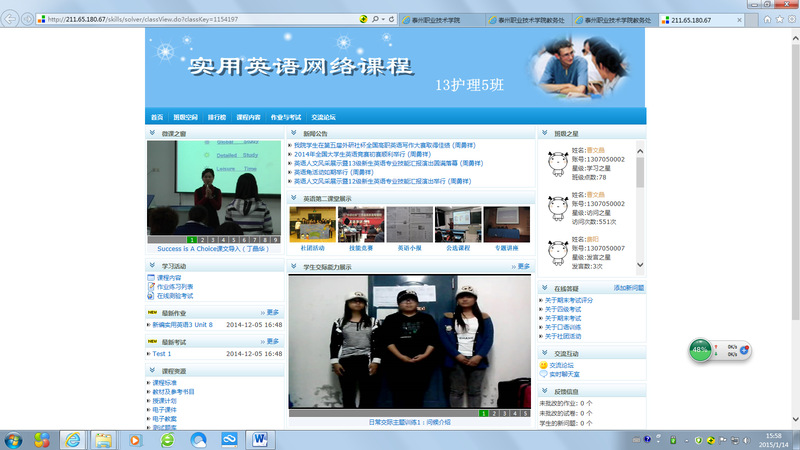
Task: Collapse the 新闻公告 panel chevron
Action: [294, 132]
